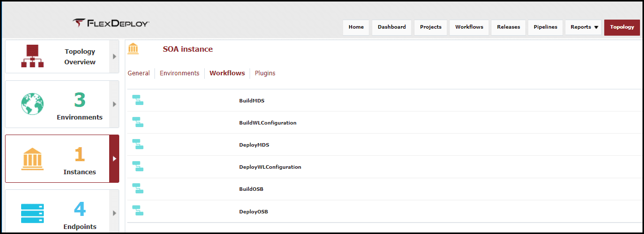
Task: Click the Environments globe icon
Action: (x=32, y=104)
